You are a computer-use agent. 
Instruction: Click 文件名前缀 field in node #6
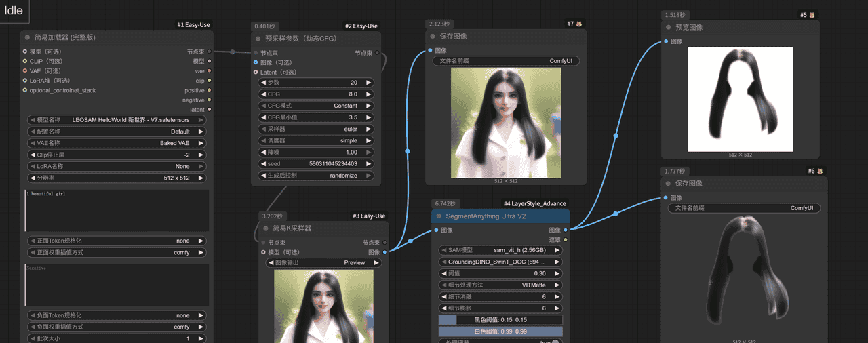point(744,208)
